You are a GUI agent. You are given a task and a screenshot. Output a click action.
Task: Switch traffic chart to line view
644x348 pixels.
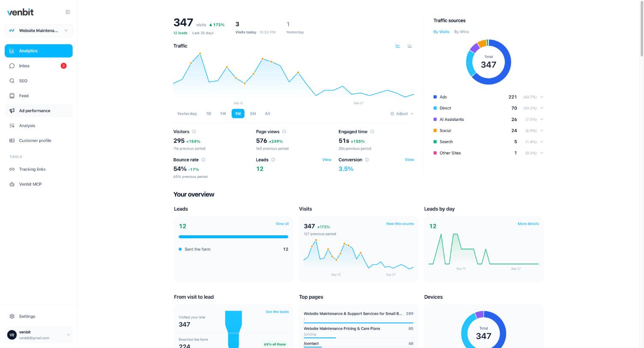(x=398, y=46)
